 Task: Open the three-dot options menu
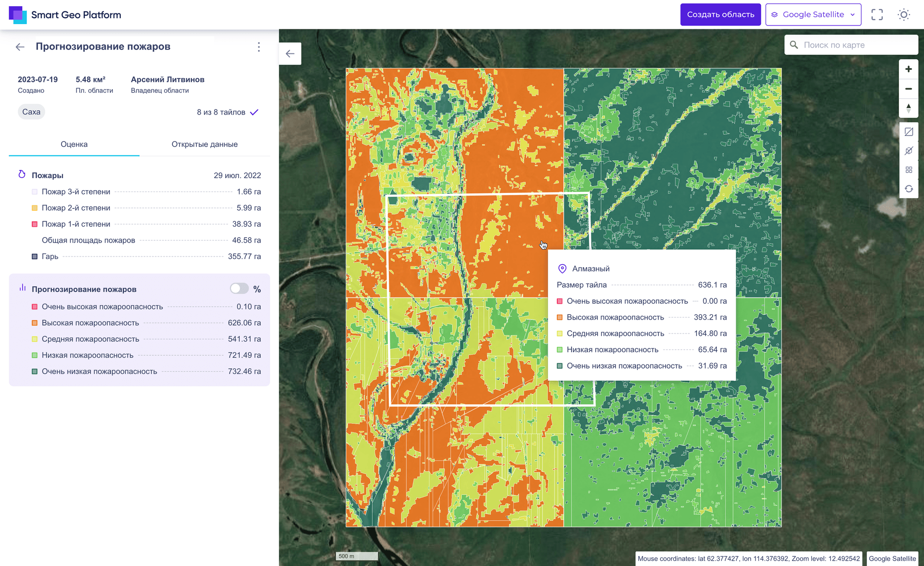tap(259, 47)
